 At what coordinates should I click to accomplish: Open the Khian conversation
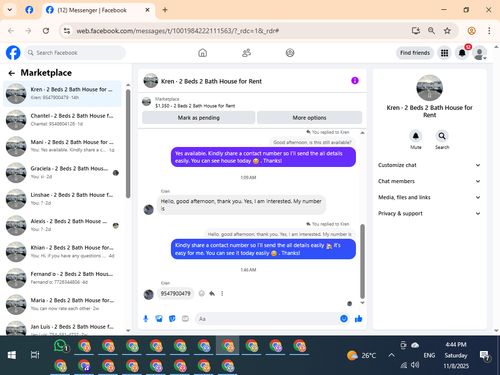point(62,252)
